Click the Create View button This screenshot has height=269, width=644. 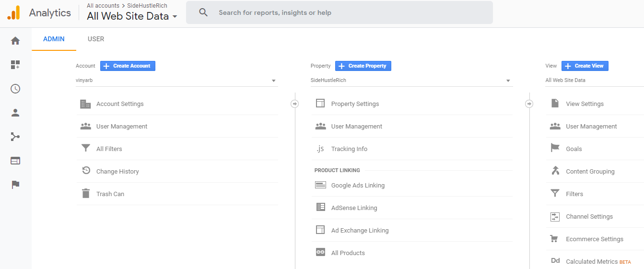585,66
